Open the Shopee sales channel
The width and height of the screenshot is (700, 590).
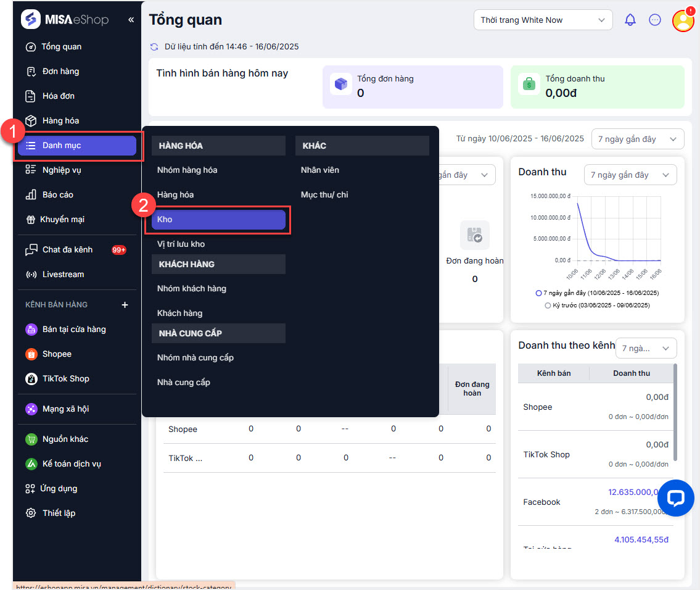pos(57,354)
